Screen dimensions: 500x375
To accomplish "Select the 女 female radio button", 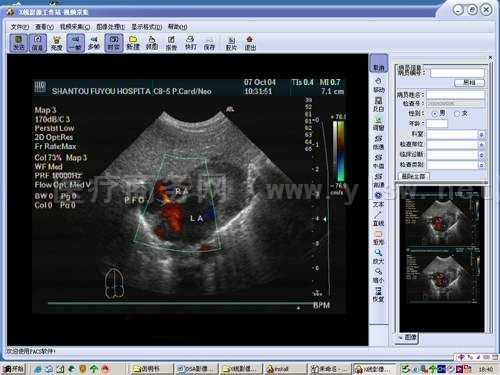I will 457,114.
